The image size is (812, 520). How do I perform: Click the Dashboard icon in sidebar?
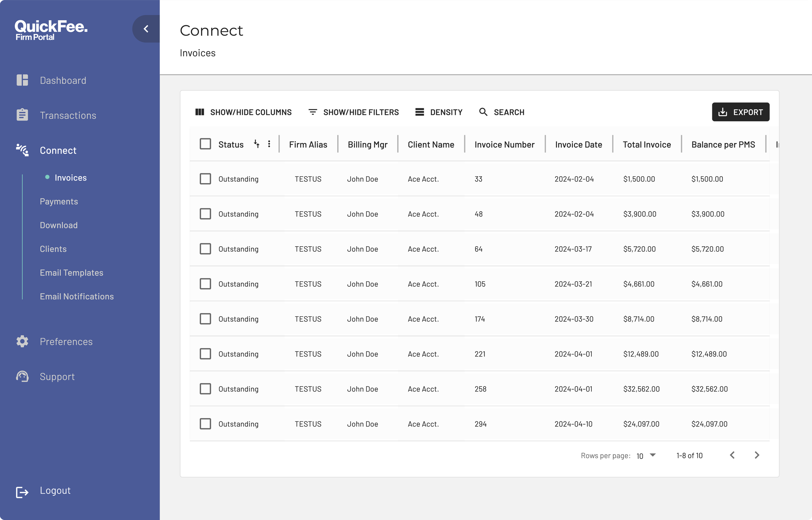(x=22, y=80)
